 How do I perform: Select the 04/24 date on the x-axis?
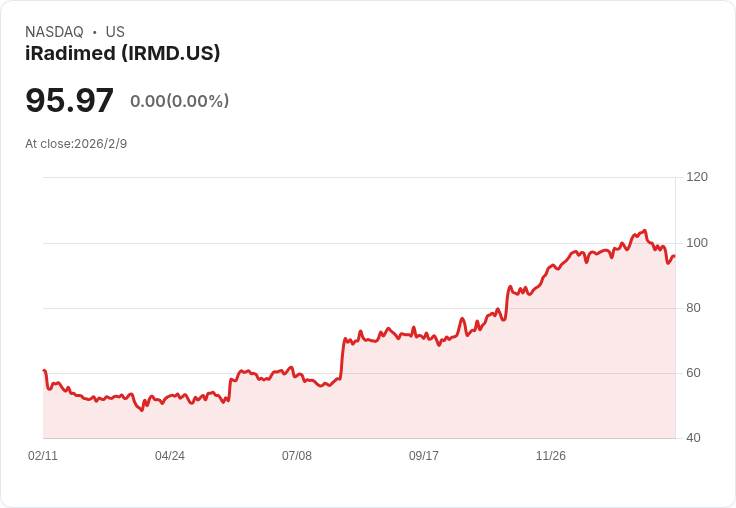170,456
